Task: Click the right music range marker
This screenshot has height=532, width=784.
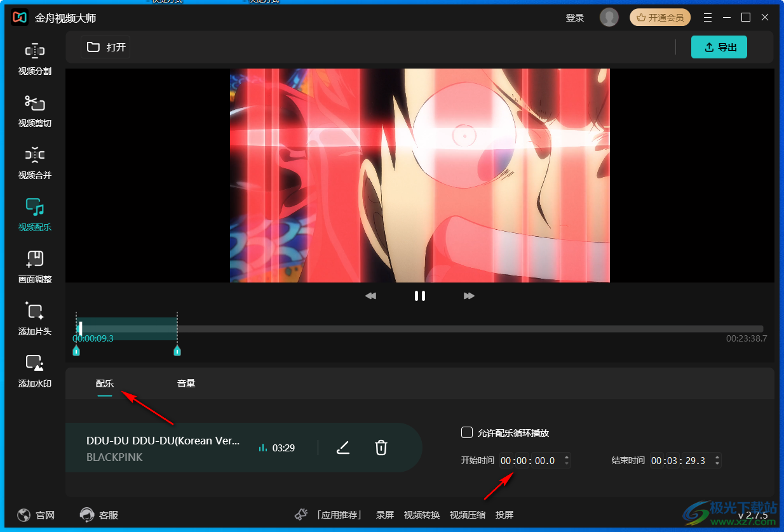Action: 177,350
